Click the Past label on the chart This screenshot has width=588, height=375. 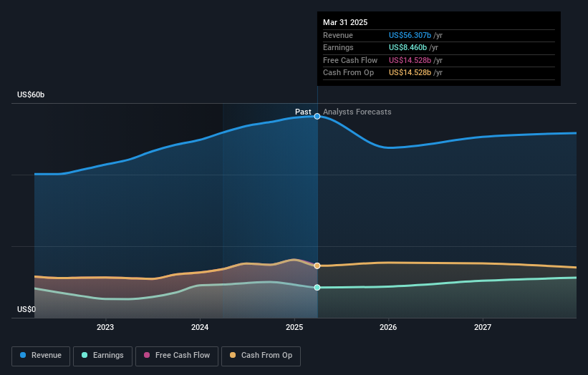pos(303,112)
